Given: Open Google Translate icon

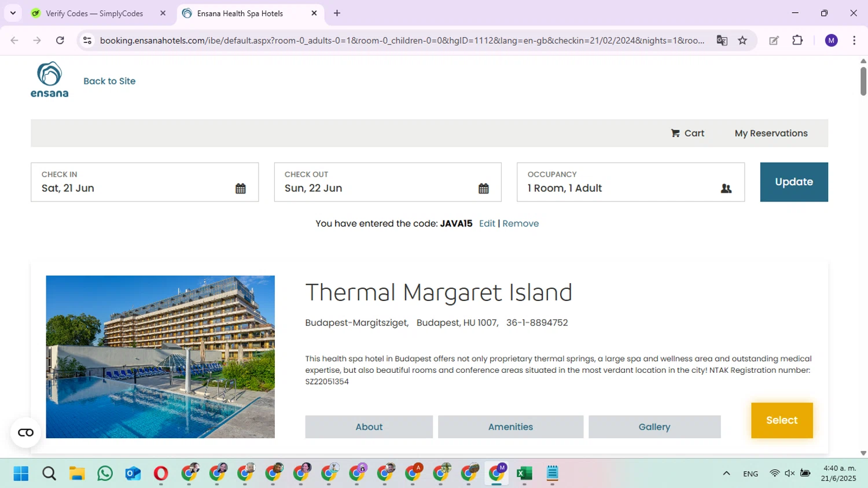Looking at the screenshot, I should click(x=722, y=41).
